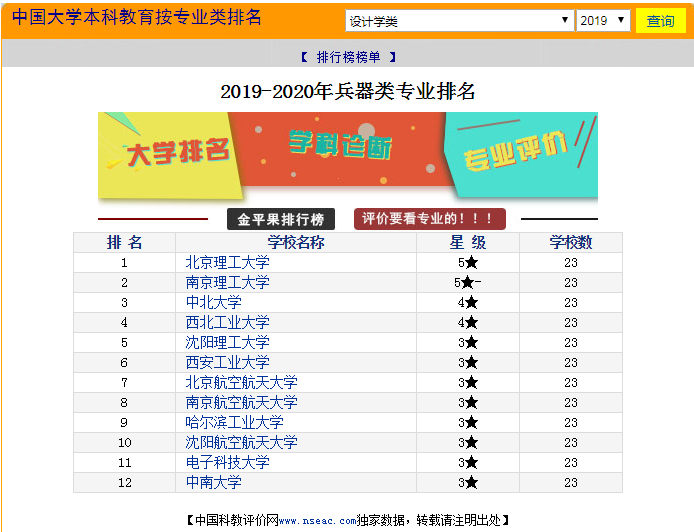694x532 pixels.
Task: Open 中南大学 link
Action: [214, 482]
